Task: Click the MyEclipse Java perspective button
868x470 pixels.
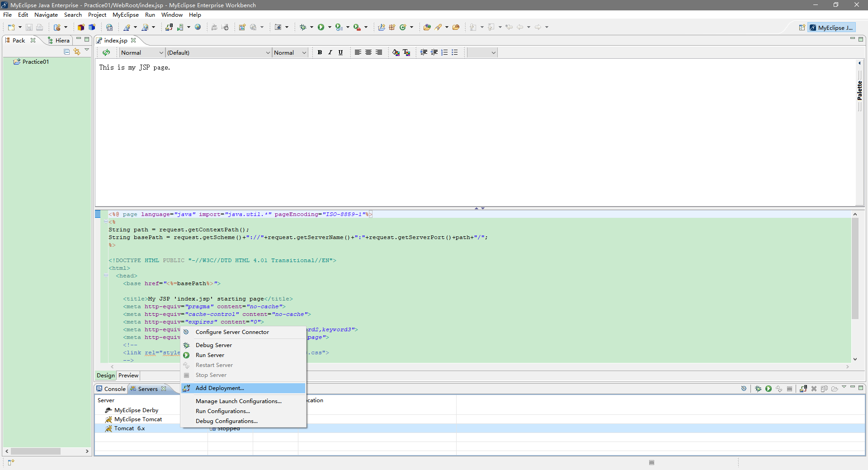Action: [831, 28]
